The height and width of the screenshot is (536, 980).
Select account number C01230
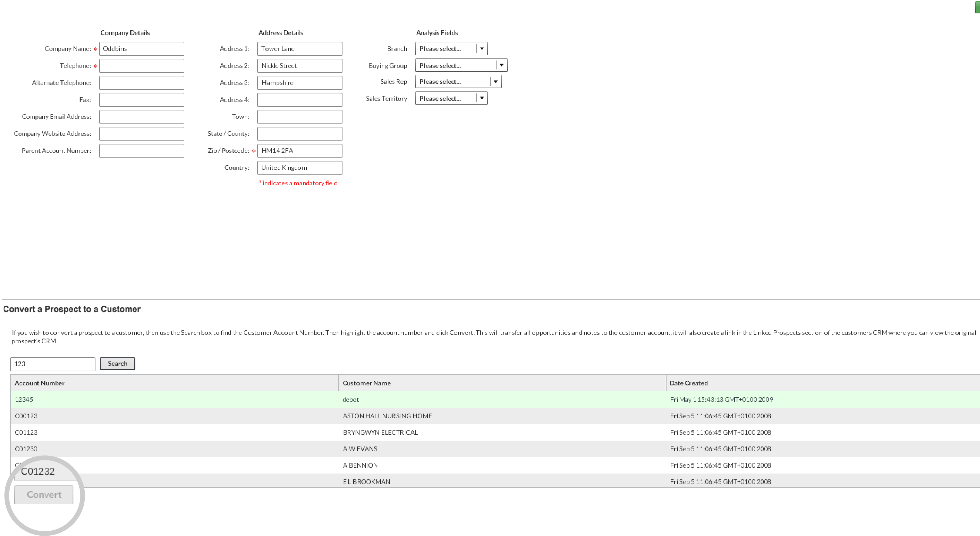[x=26, y=449]
